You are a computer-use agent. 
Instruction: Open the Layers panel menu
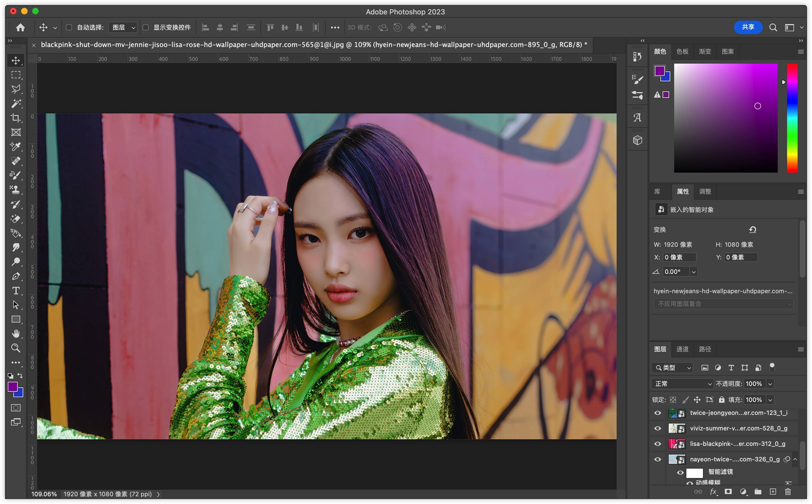tap(800, 349)
